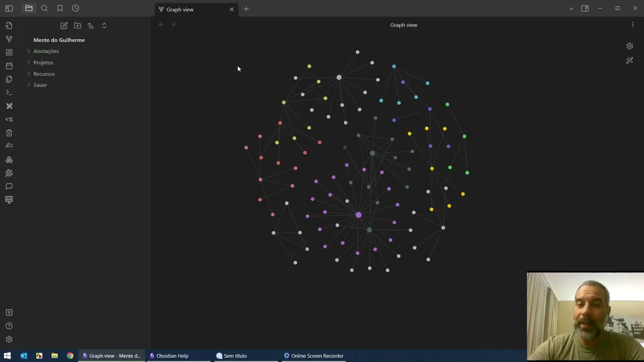
Task: Open graph view from the ribbon
Action: pos(9,39)
